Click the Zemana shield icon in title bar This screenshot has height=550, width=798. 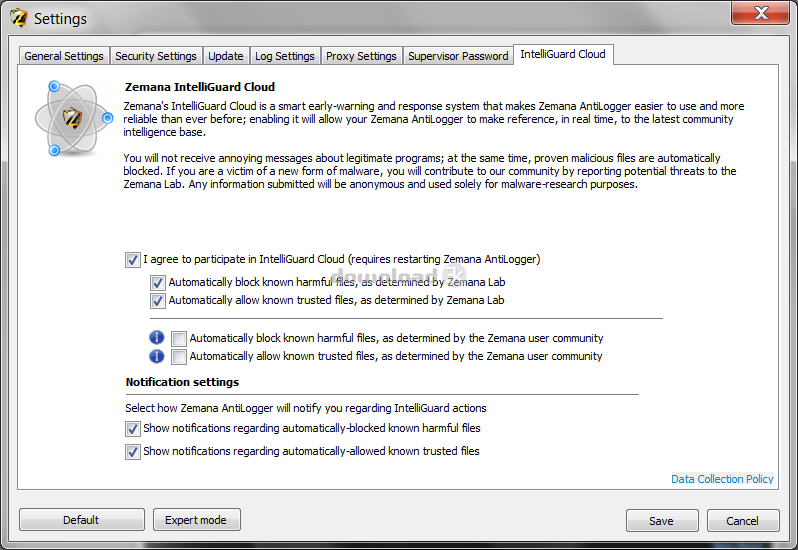[18, 18]
